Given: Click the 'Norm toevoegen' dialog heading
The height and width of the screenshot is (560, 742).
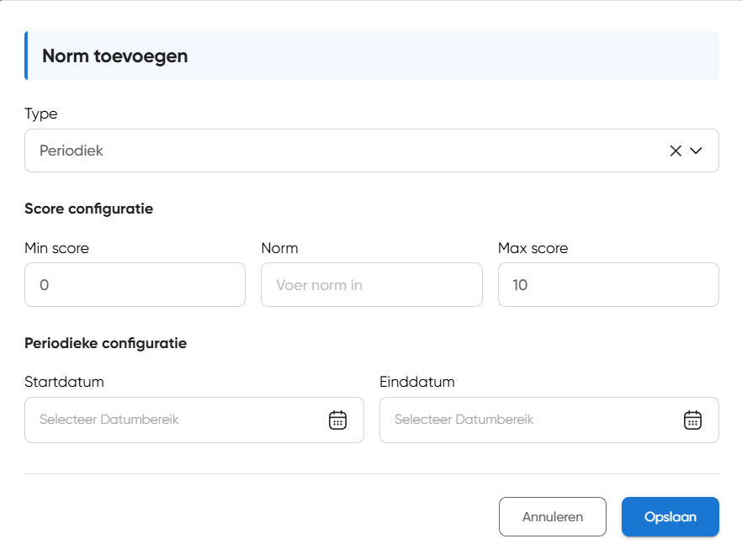Looking at the screenshot, I should (x=115, y=56).
